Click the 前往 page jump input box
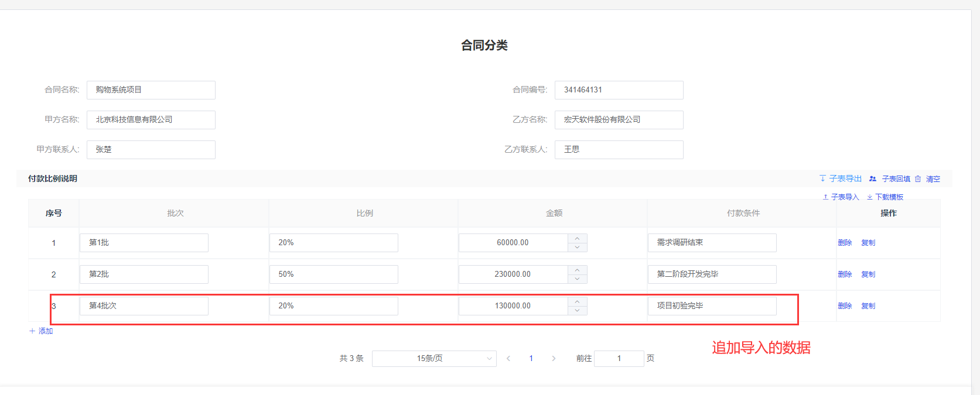This screenshot has width=980, height=395. click(619, 359)
